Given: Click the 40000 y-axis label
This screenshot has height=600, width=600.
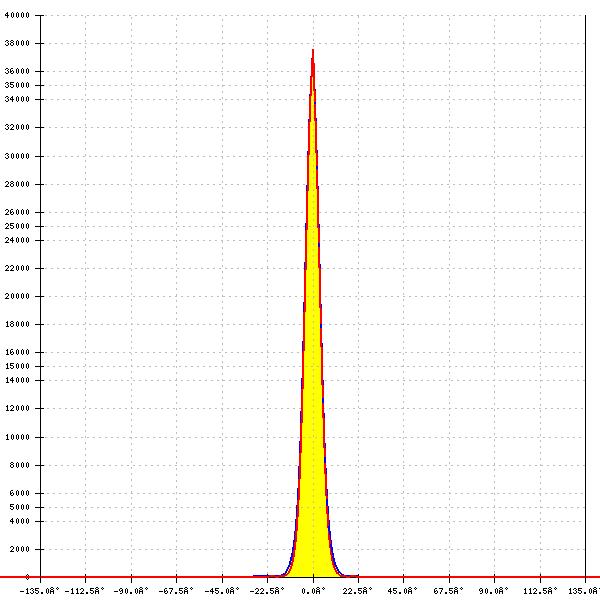Looking at the screenshot, I should click(x=17, y=15).
